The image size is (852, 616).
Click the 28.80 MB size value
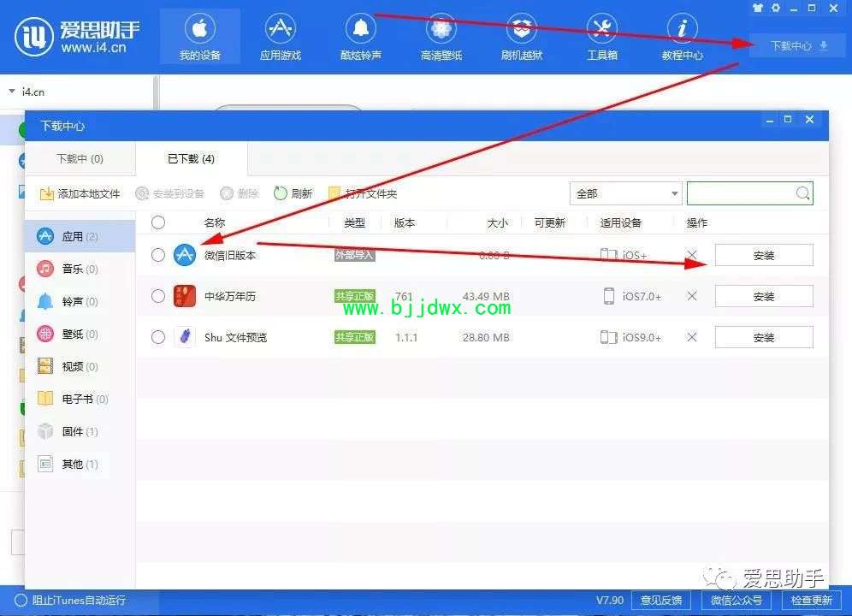486,338
